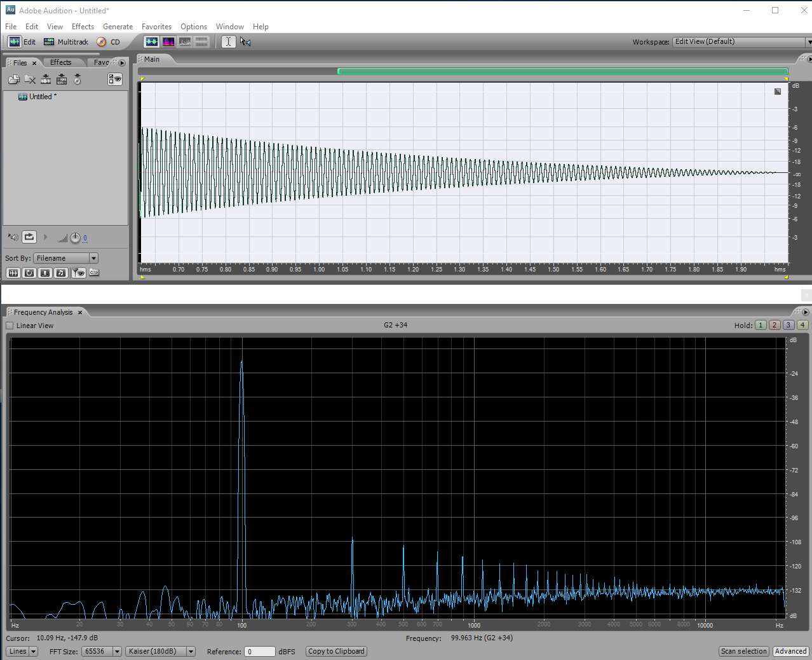The height and width of the screenshot is (660, 812).
Task: Toggle Auto-Play triangle button
Action: point(46,237)
